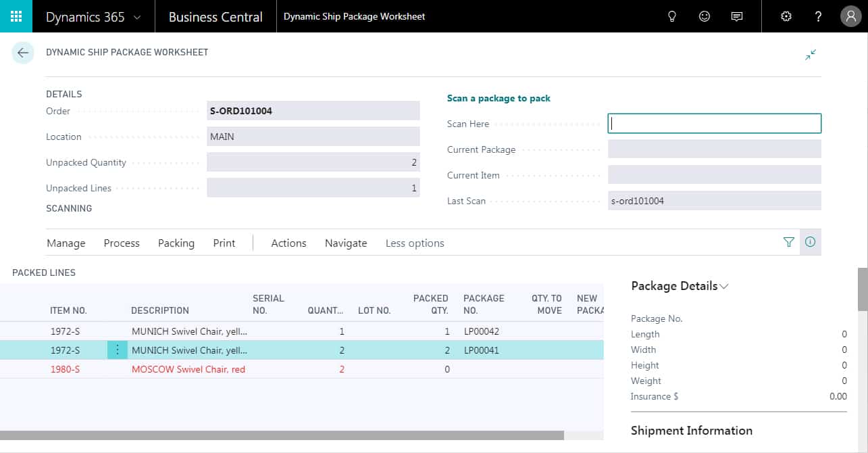Open the user account avatar

850,16
